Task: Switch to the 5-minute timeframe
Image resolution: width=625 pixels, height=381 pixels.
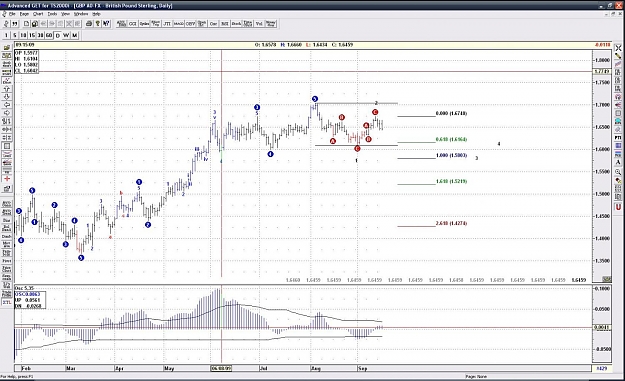Action: click(x=15, y=35)
